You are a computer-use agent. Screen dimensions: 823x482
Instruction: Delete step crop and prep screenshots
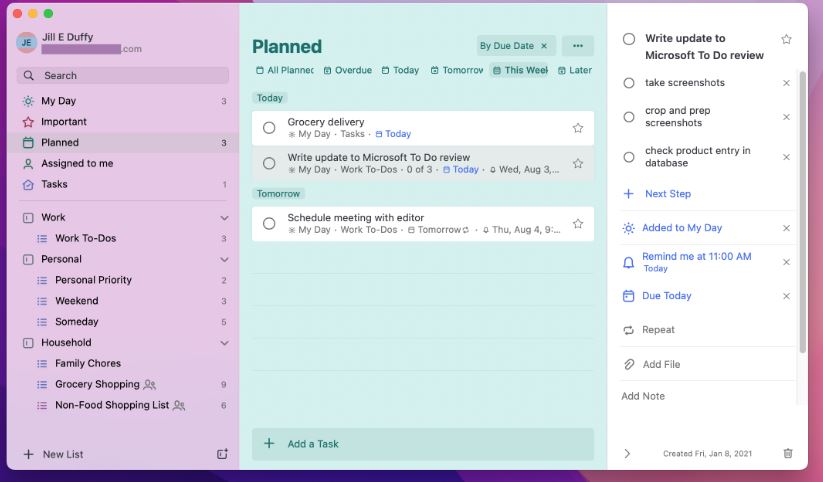tap(786, 117)
